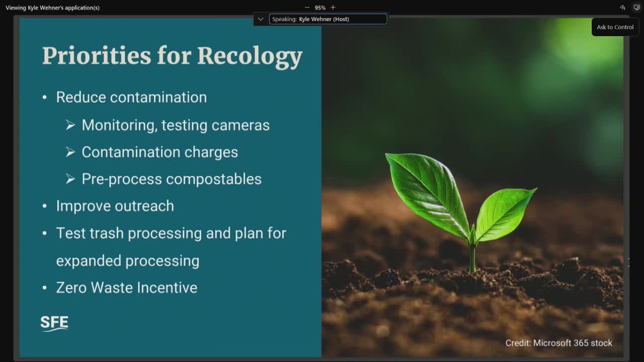This screenshot has width=644, height=362.
Task: Click the SFE logo on the slide
Action: pyautogui.click(x=54, y=323)
